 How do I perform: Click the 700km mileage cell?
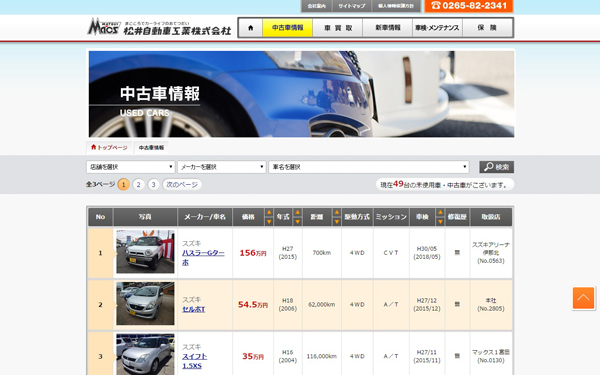click(322, 253)
